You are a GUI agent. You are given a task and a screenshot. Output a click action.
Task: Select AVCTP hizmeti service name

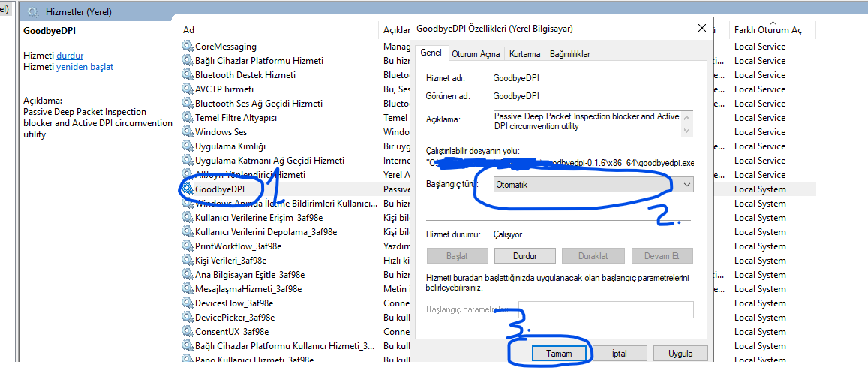(x=224, y=89)
